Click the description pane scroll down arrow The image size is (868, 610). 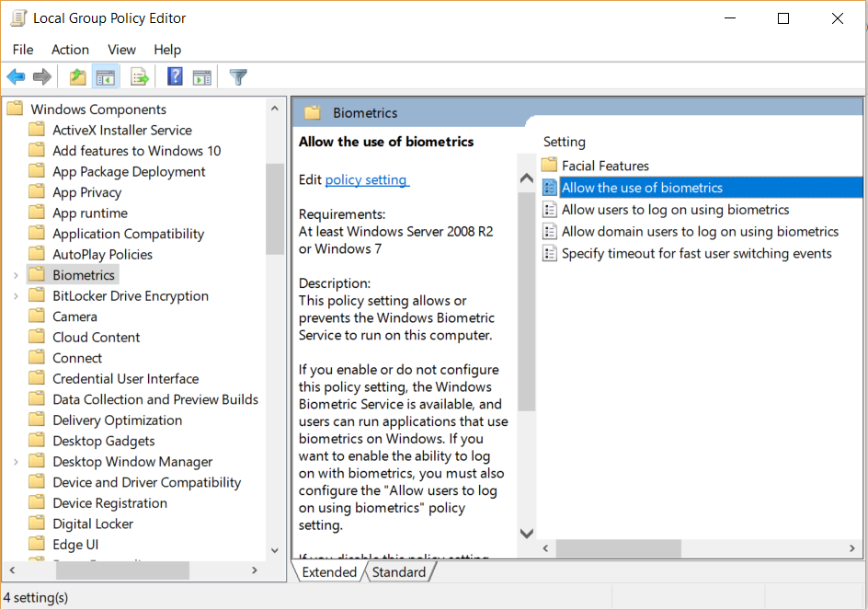[x=526, y=533]
